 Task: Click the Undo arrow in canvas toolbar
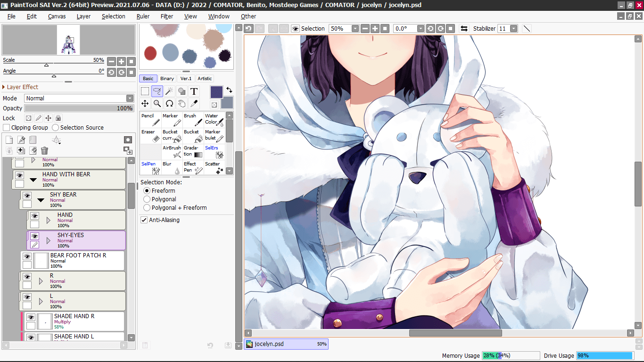[x=248, y=28]
